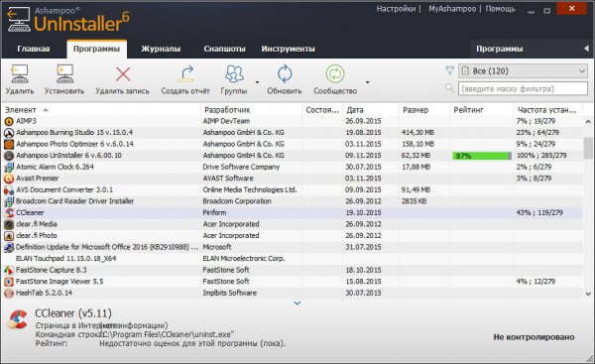
Task: Click the red X Удалить запись icon
Action: point(123,74)
